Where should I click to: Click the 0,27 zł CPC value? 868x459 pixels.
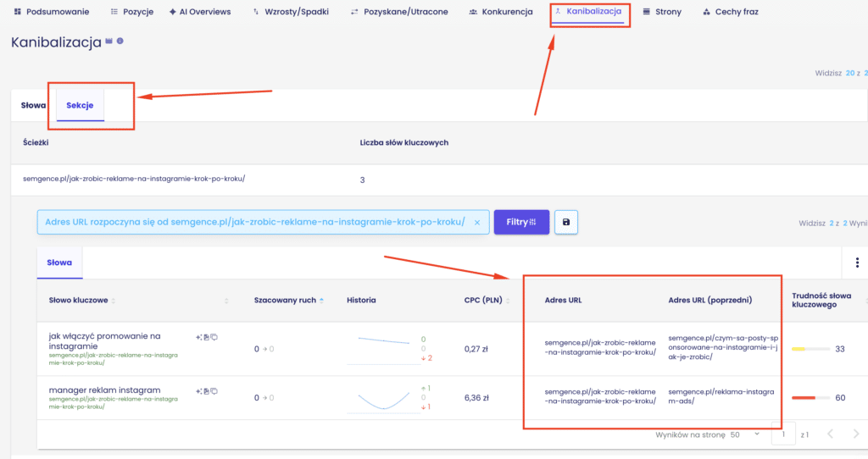[476, 349]
